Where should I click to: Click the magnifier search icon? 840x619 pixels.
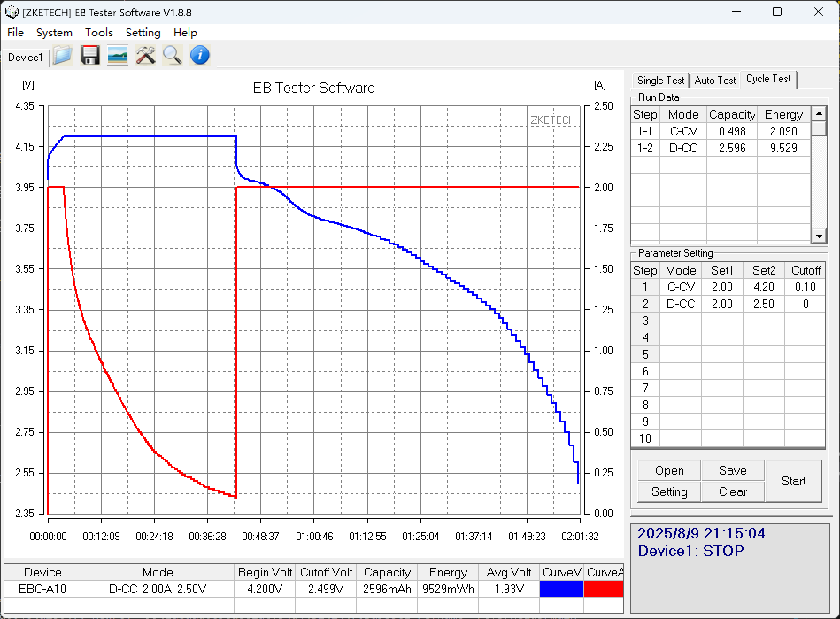(173, 56)
